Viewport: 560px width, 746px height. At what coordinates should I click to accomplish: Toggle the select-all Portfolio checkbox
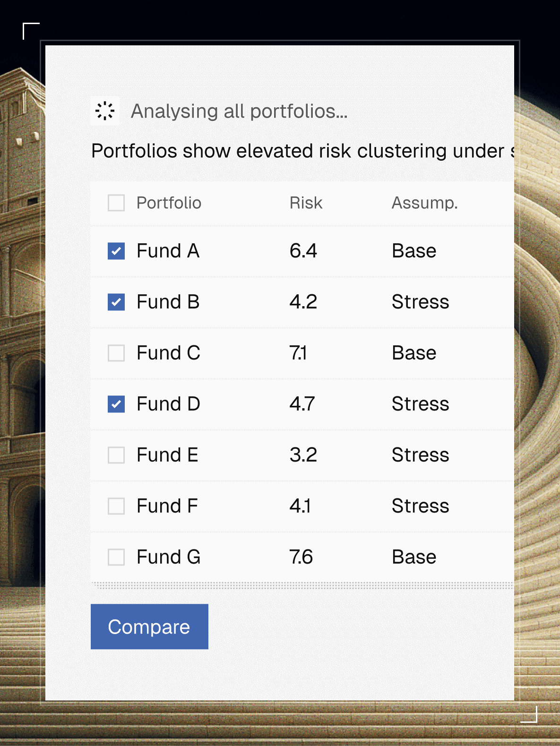tap(116, 203)
